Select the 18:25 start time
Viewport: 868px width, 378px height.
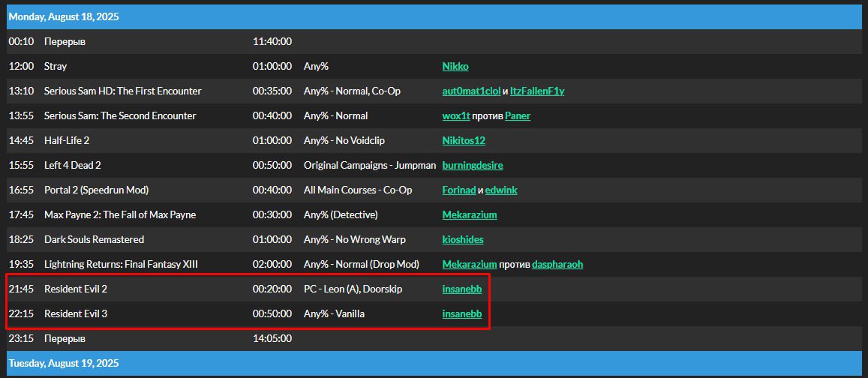click(21, 240)
